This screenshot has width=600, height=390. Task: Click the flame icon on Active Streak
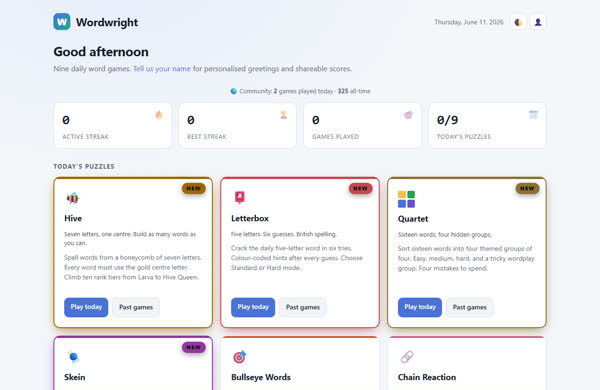pos(159,115)
